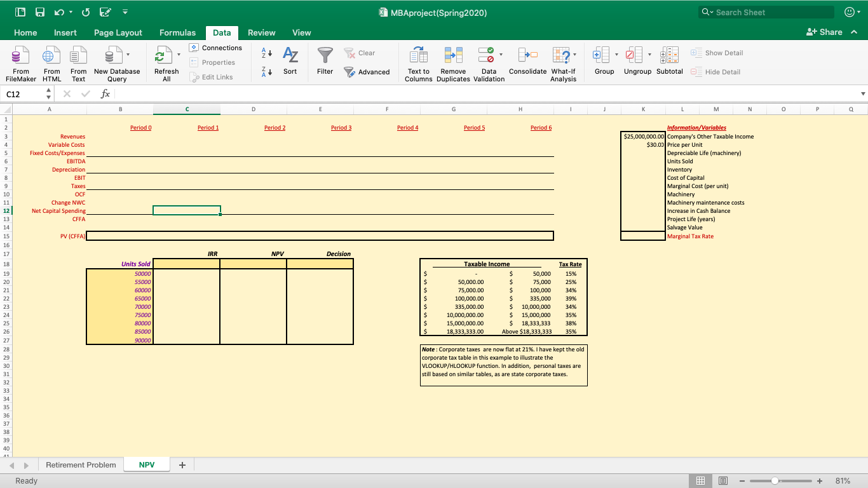
Task: Click the Advanced filter button
Action: [367, 72]
